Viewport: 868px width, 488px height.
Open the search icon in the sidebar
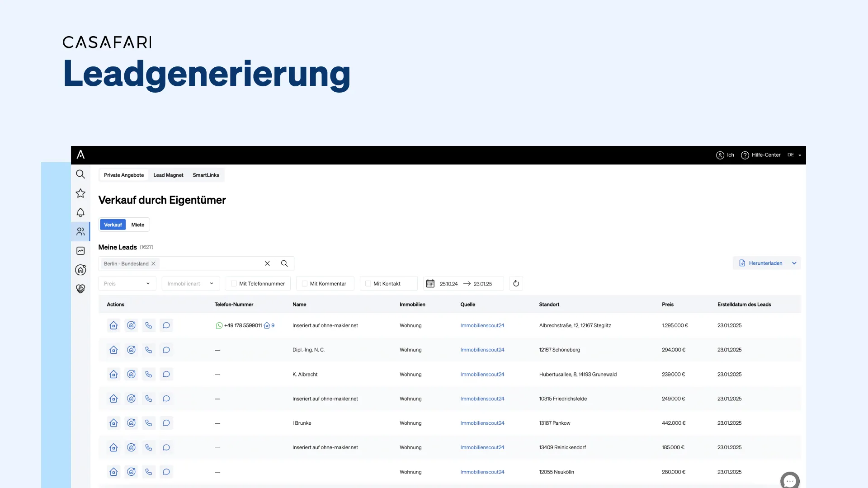[80, 174]
